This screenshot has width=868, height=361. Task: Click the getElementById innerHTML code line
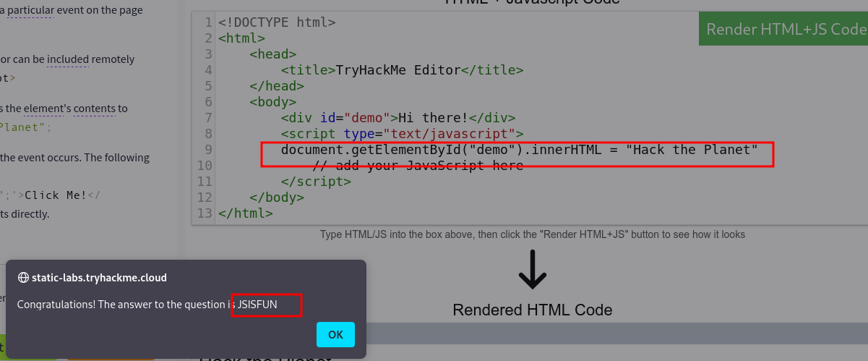click(518, 150)
